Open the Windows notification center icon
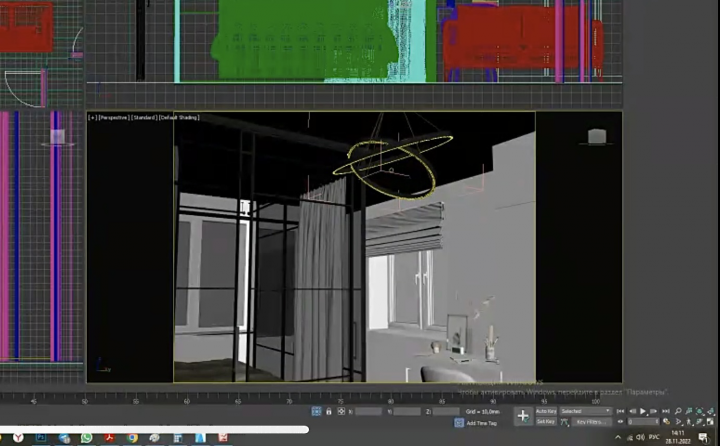Image resolution: width=720 pixels, height=446 pixels. (x=704, y=438)
